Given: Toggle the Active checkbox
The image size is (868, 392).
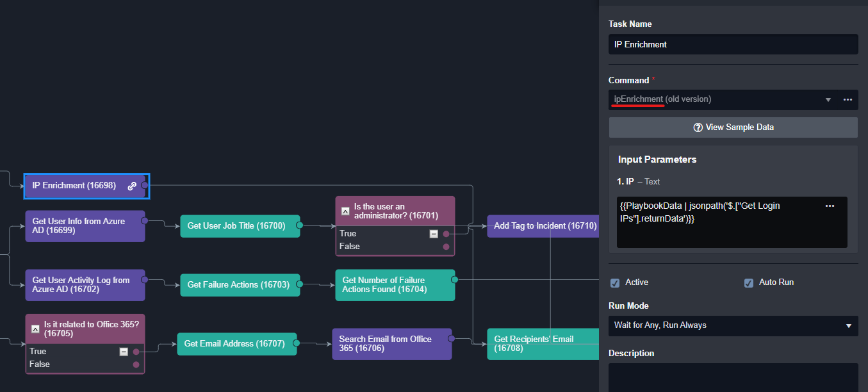Looking at the screenshot, I should (x=615, y=282).
